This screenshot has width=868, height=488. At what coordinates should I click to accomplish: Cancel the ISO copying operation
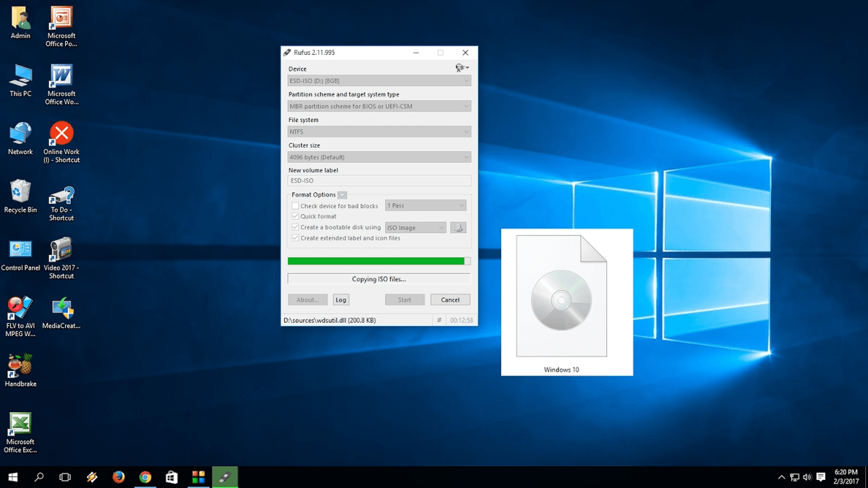point(450,299)
